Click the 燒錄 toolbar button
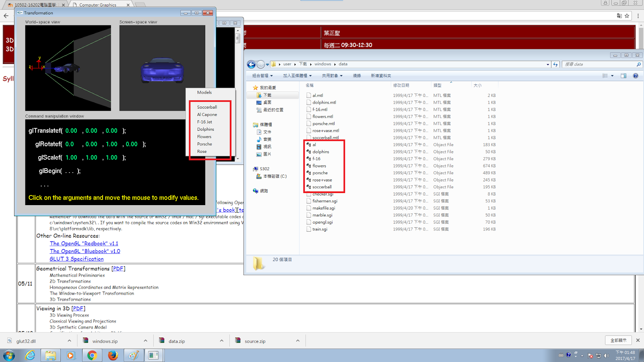Screen dimensions: 644x362 [357, 76]
